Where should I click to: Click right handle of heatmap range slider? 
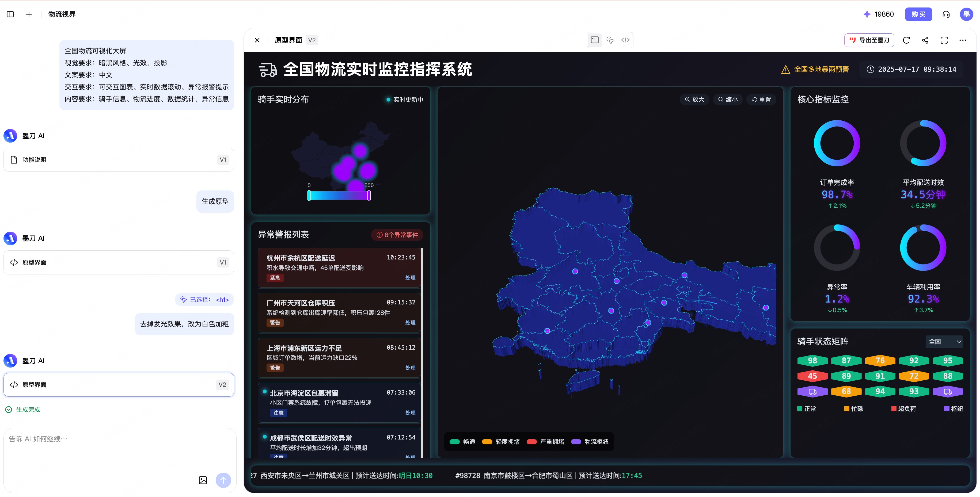(x=369, y=196)
